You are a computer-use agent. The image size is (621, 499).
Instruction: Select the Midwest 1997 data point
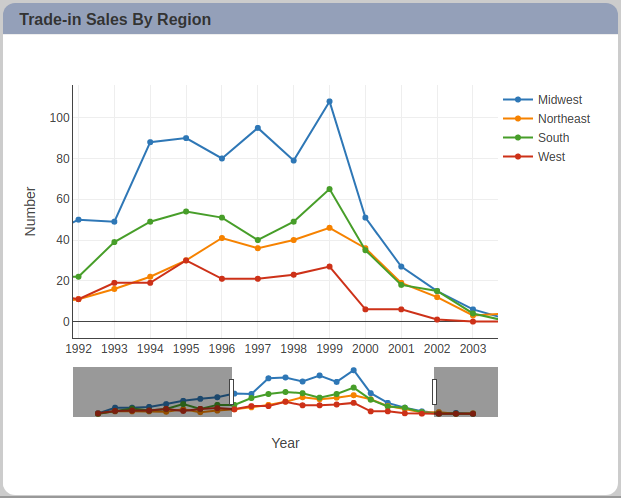tap(258, 128)
